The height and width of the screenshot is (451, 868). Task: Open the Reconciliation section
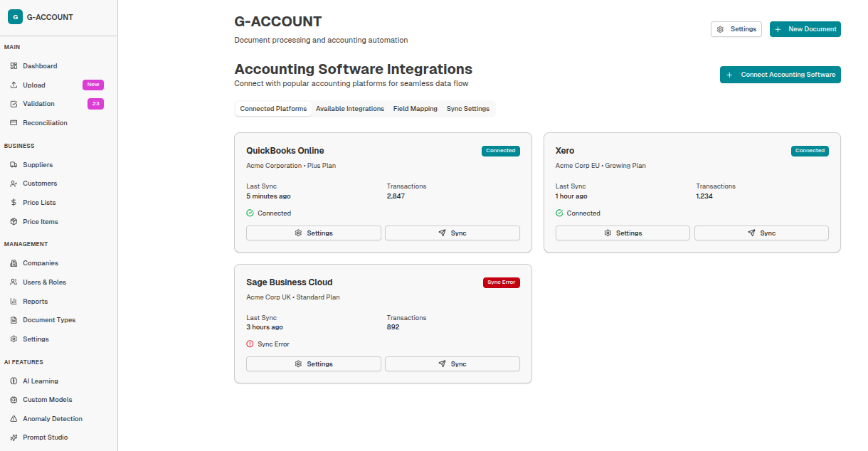tap(45, 122)
